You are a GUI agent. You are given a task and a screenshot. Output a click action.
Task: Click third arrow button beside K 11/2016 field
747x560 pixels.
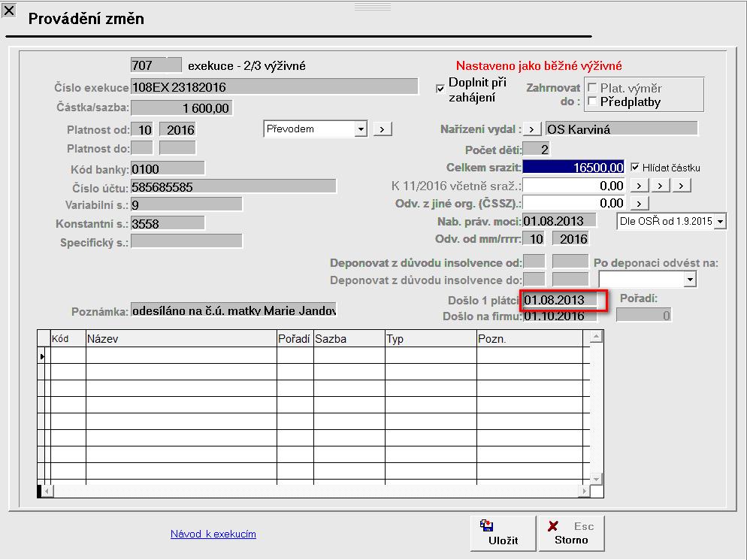click(x=682, y=186)
